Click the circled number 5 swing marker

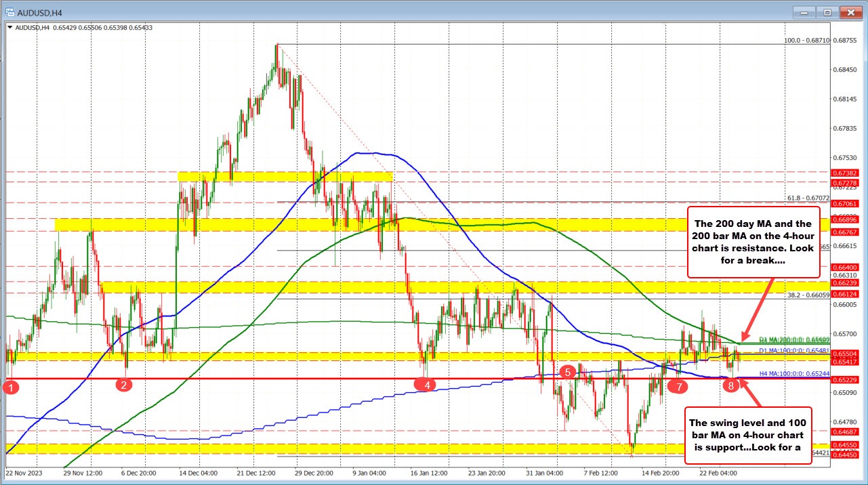568,372
